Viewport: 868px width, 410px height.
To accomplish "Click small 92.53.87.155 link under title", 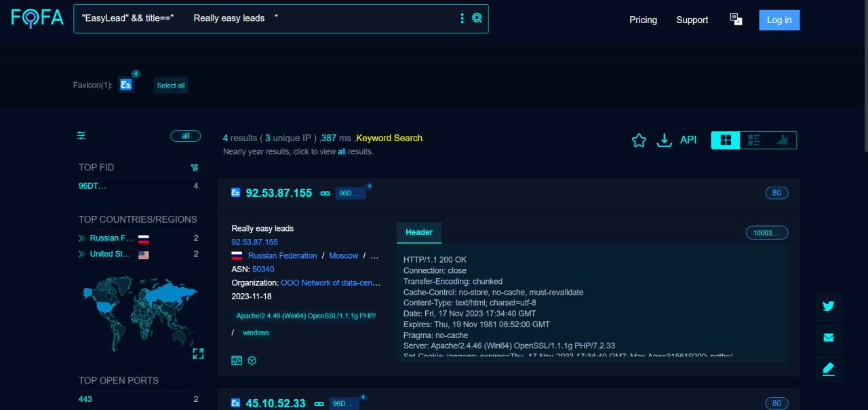I will 254,242.
